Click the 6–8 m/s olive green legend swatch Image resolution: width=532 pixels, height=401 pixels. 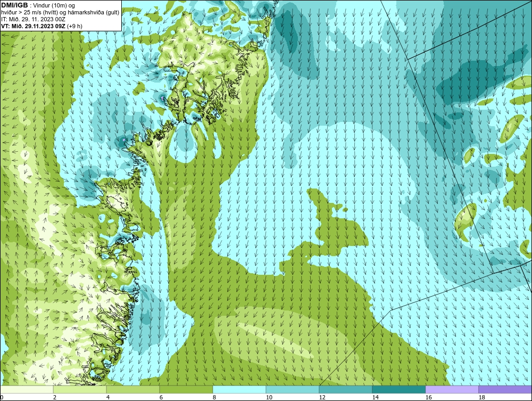[186, 389]
